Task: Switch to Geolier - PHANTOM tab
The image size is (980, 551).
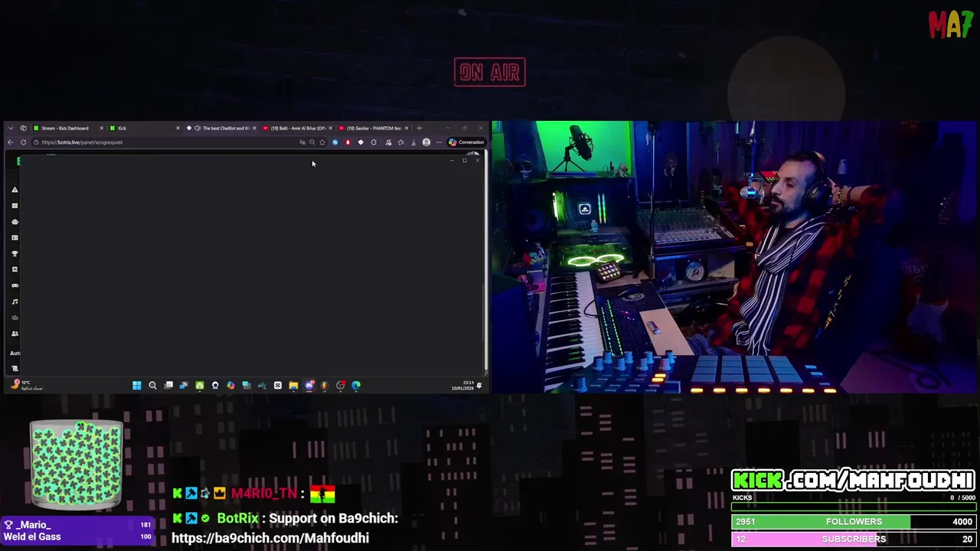Action: pyautogui.click(x=373, y=128)
